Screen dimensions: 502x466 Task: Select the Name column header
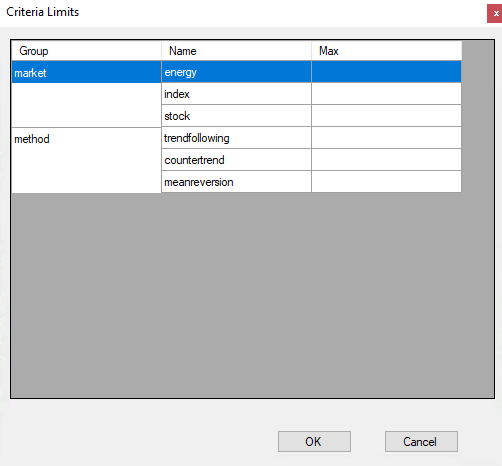pyautogui.click(x=237, y=51)
